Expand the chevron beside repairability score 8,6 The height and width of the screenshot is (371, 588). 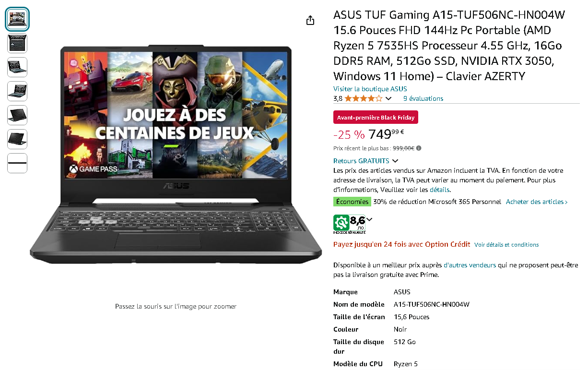click(x=369, y=220)
